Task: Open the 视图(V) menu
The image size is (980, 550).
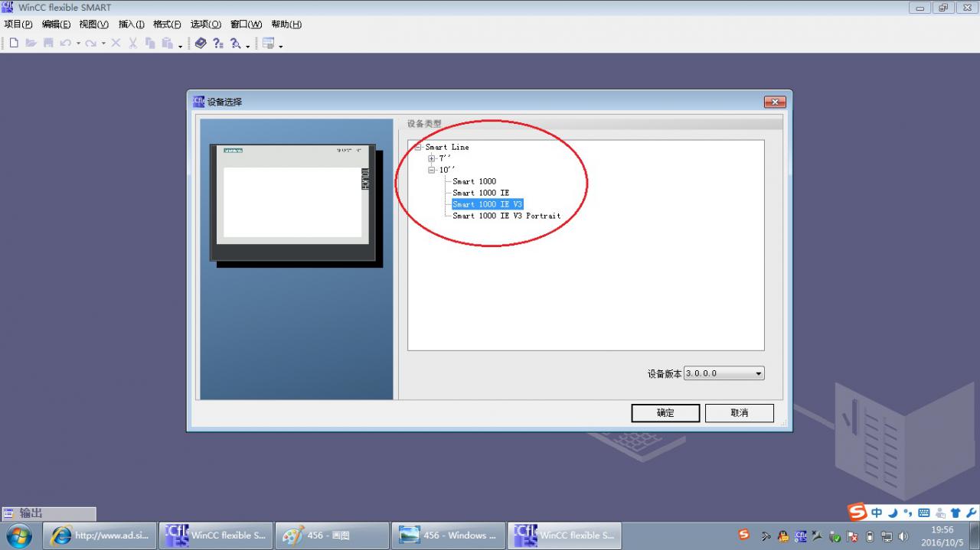Action: [94, 24]
